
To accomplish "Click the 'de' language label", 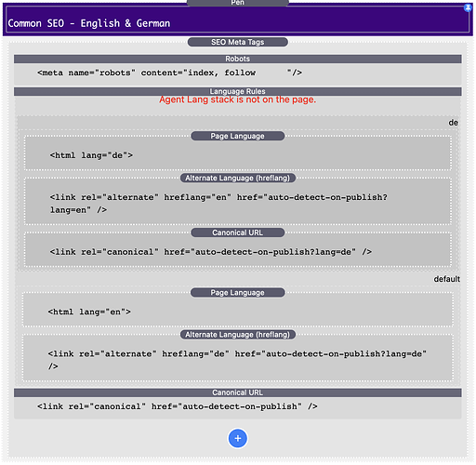I will [454, 123].
